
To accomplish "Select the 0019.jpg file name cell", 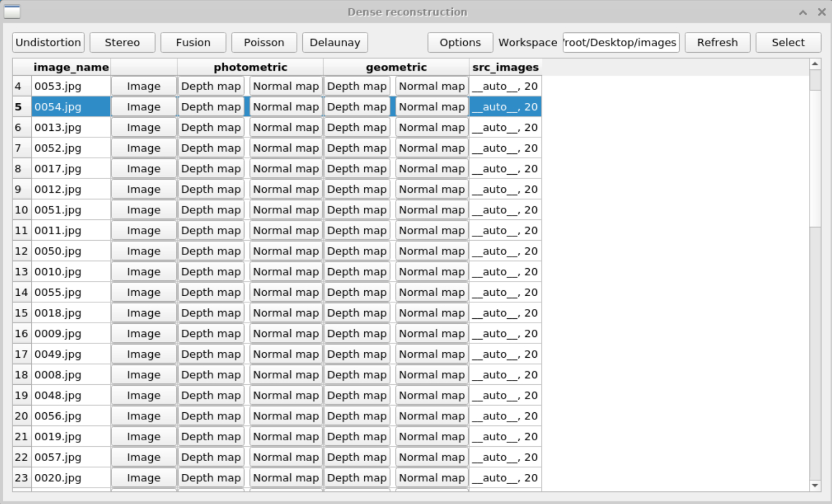I will coord(71,436).
